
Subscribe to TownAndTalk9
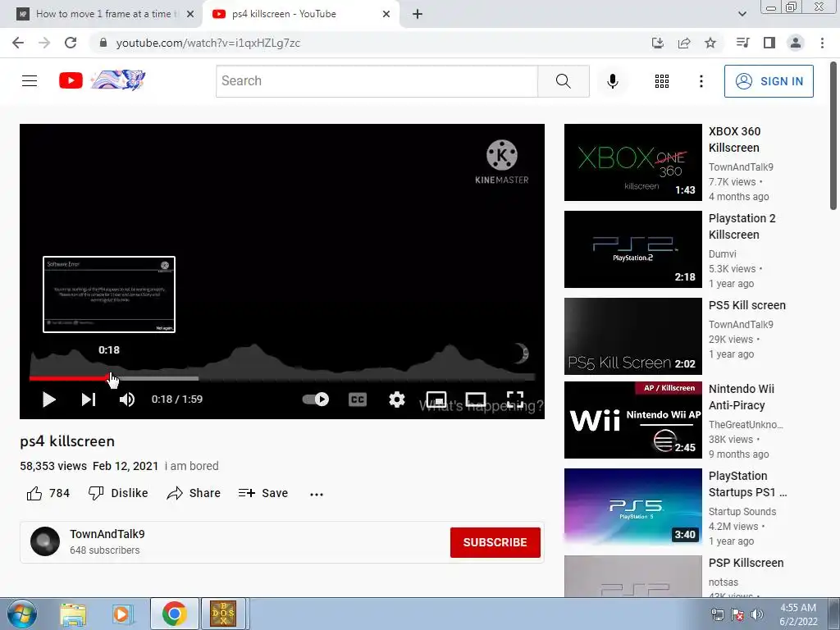[495, 542]
